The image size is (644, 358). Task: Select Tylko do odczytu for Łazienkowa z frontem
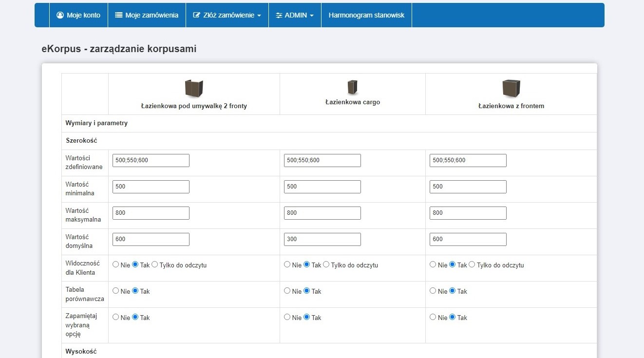[x=472, y=264]
